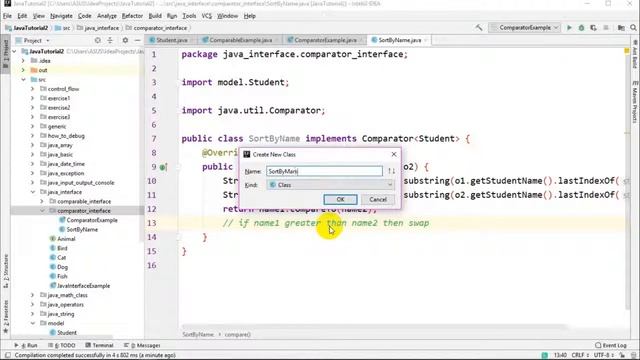Click the Build project hammer icon
This screenshot has height=360, width=640.
coord(479,28)
